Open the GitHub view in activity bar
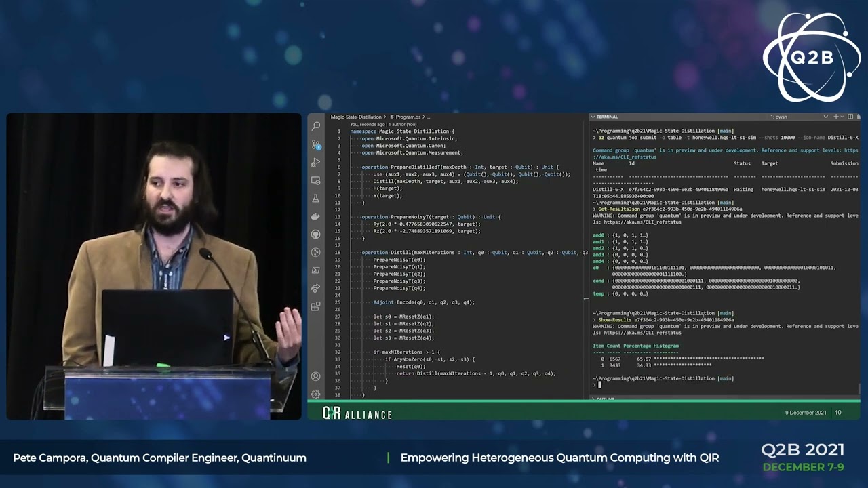This screenshot has width=868, height=488. coord(315,235)
